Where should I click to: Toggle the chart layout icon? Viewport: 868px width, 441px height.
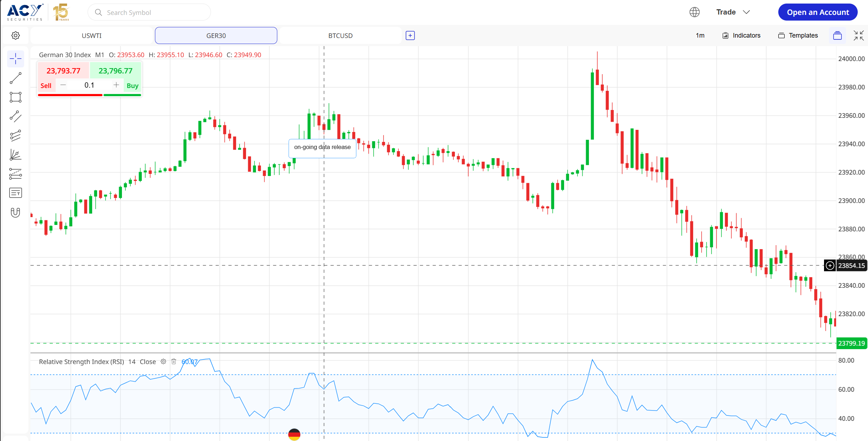coord(837,35)
